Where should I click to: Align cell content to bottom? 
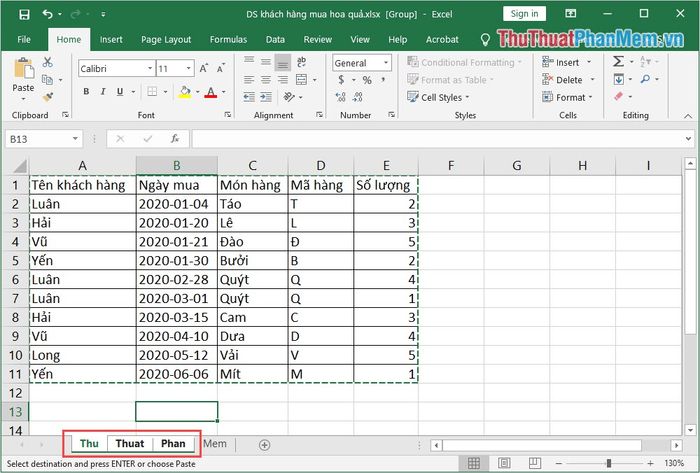coord(283,62)
